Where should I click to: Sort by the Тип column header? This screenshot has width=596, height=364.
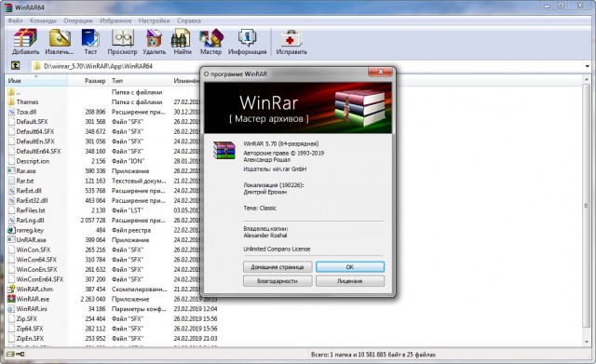(x=140, y=81)
